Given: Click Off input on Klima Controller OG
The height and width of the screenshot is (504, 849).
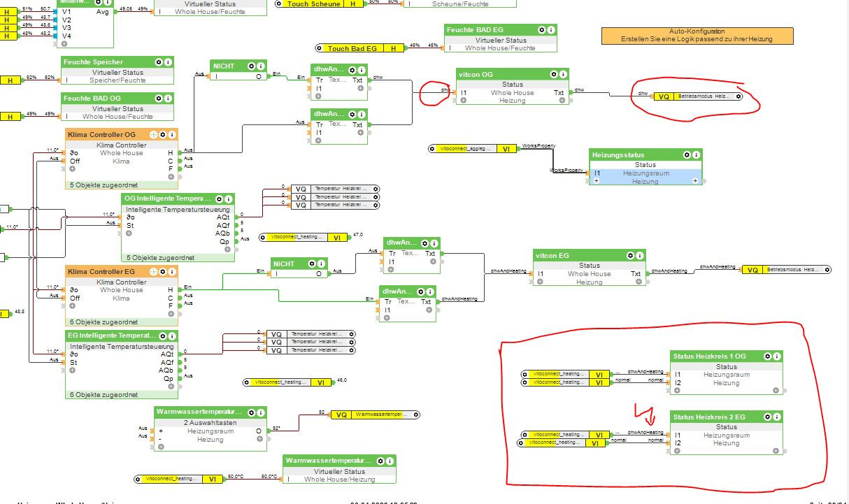Looking at the screenshot, I should point(75,161).
